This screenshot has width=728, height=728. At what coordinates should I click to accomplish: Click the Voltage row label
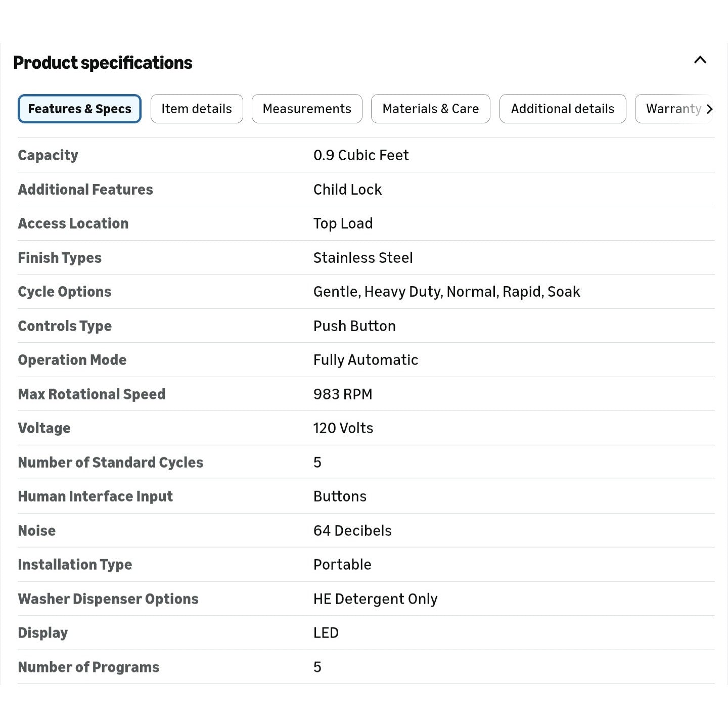[x=44, y=428]
